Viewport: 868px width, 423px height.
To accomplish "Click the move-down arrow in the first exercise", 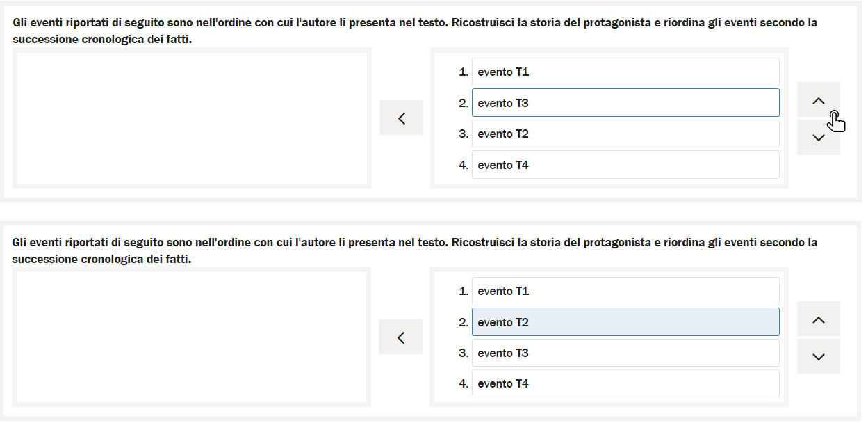I will pyautogui.click(x=818, y=138).
